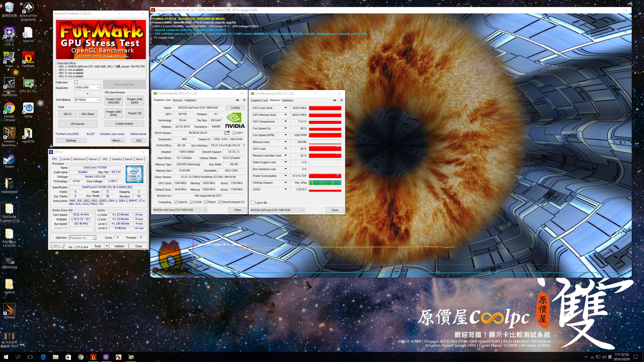The image size is (644, 362).
Task: Toggle the CUDA checkbox in GPU-Z
Action: click(192, 202)
